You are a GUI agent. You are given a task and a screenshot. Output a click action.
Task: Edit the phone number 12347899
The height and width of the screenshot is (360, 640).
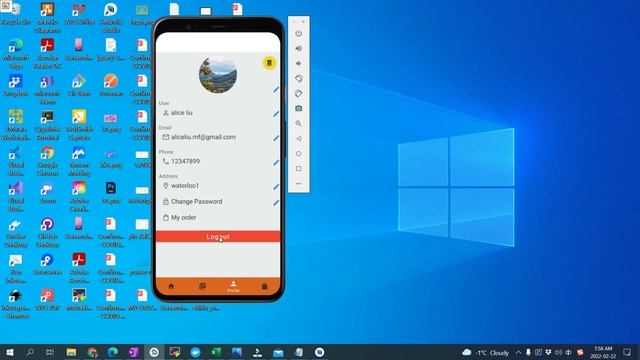(x=276, y=163)
